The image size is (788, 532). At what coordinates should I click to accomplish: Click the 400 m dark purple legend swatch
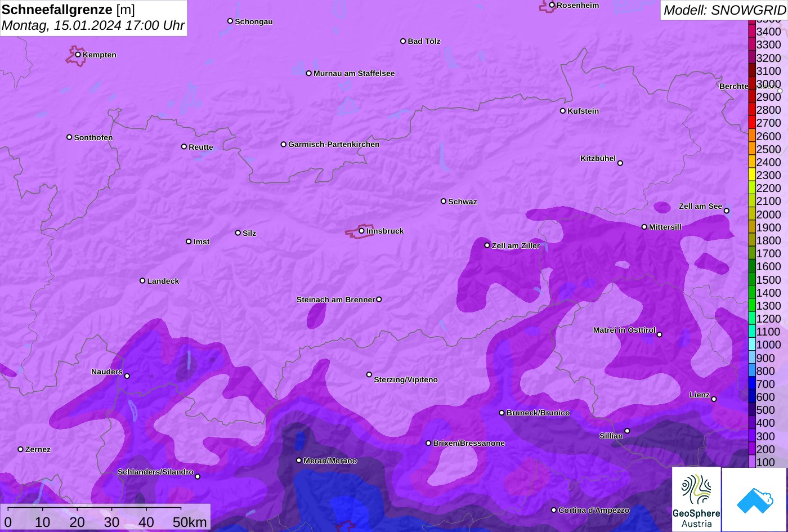coord(752,422)
